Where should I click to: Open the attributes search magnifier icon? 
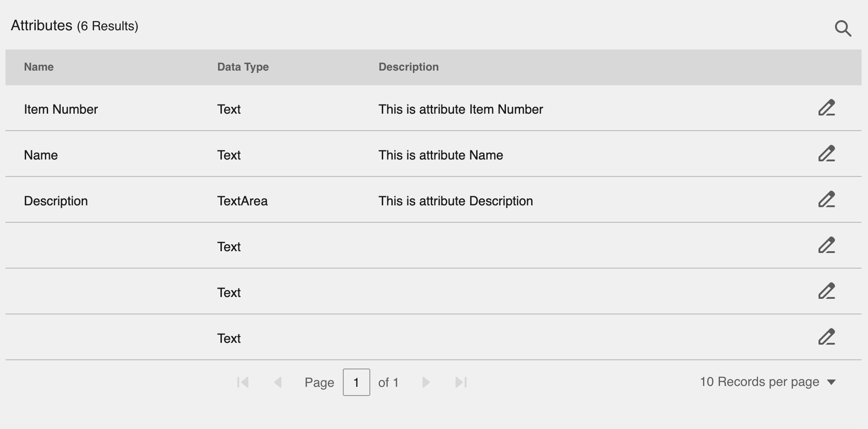coord(843,28)
